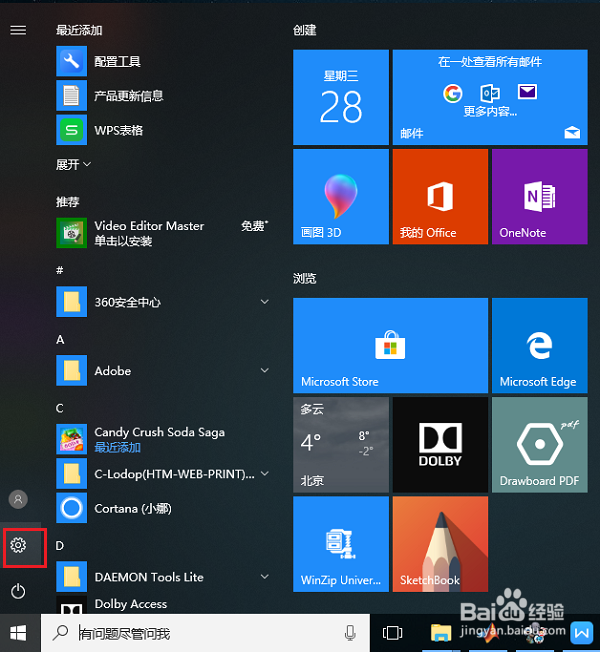
Task: Click the # alphabet group header
Action: (x=60, y=270)
